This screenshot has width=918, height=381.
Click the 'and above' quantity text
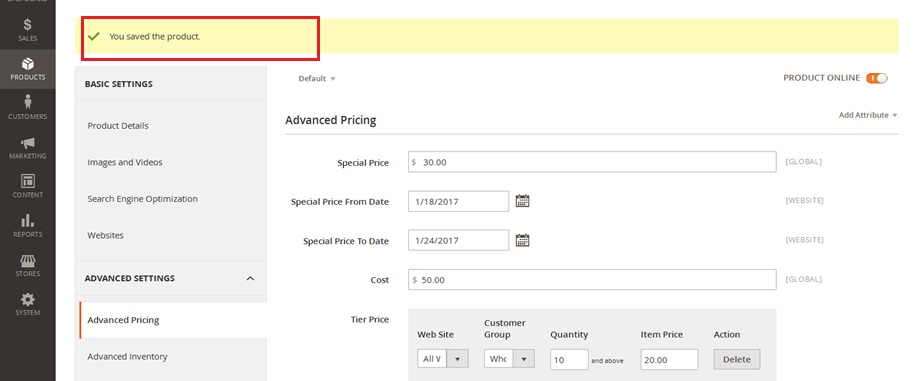click(607, 361)
